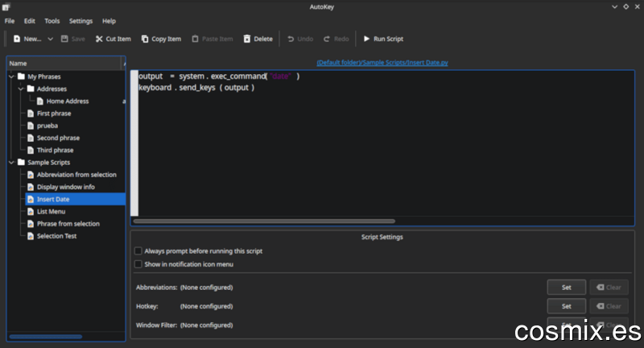The height and width of the screenshot is (348, 644).
Task: Open the "Second phrase" item
Action: 58,138
